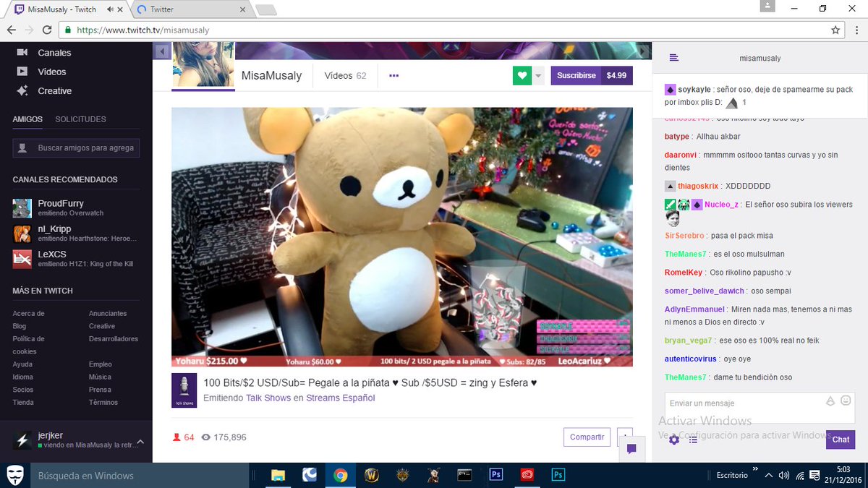The image size is (868, 488).
Task: Click the Chrome address bar URL
Action: point(142,30)
